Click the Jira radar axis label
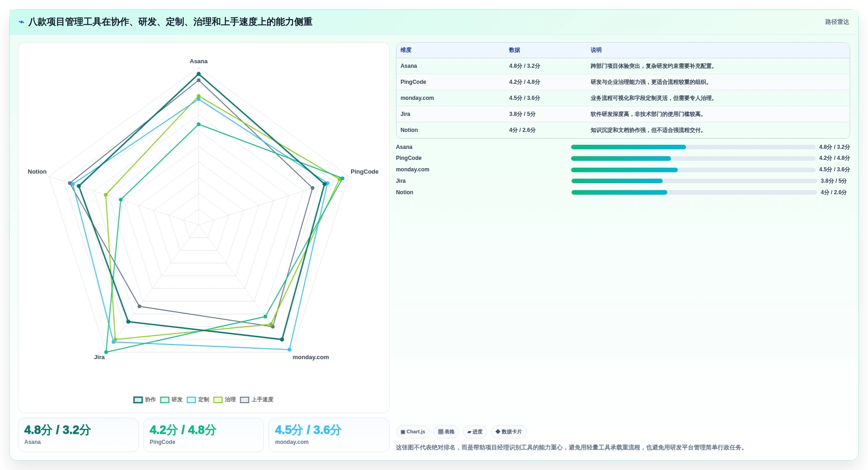This screenshot has width=868, height=470. (x=99, y=357)
